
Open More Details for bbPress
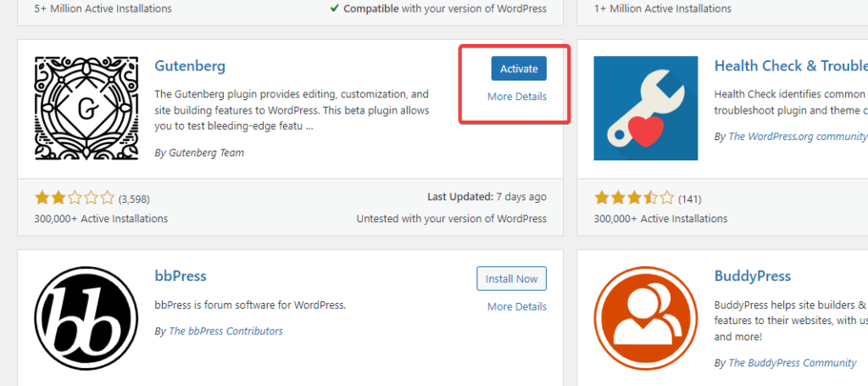tap(516, 306)
